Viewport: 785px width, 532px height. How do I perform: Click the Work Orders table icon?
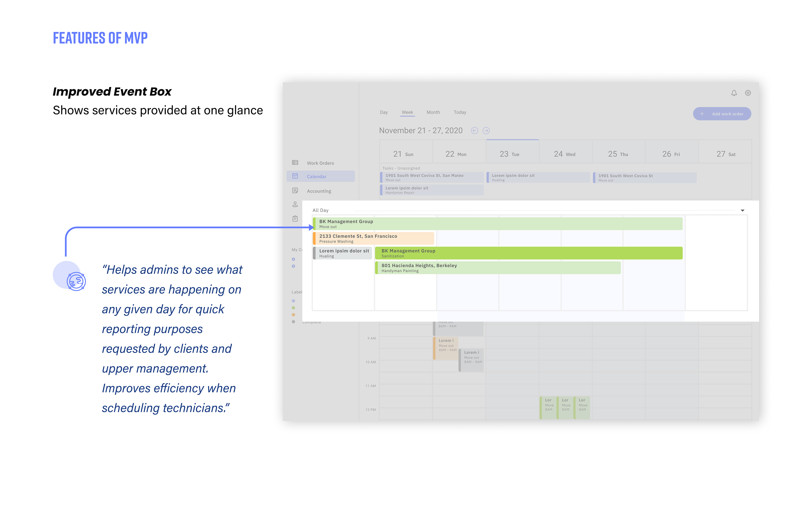tap(295, 163)
